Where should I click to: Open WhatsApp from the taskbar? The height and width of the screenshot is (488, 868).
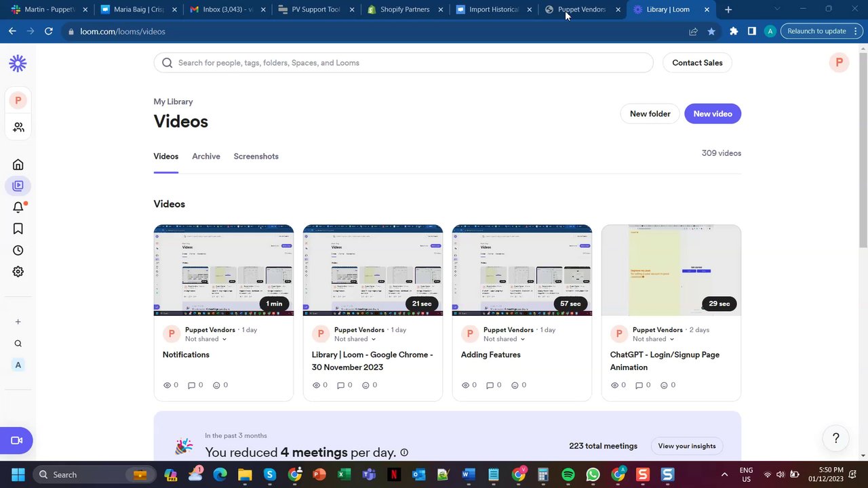coord(593,474)
